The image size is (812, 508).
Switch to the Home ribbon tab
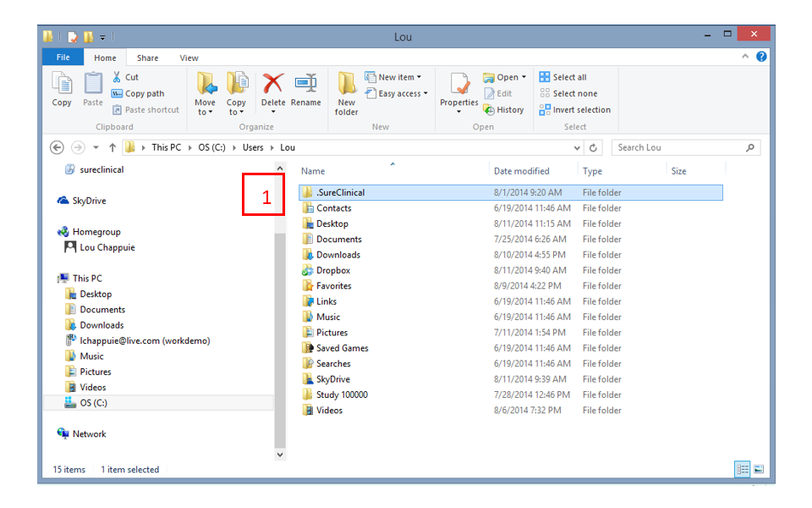coord(105,58)
